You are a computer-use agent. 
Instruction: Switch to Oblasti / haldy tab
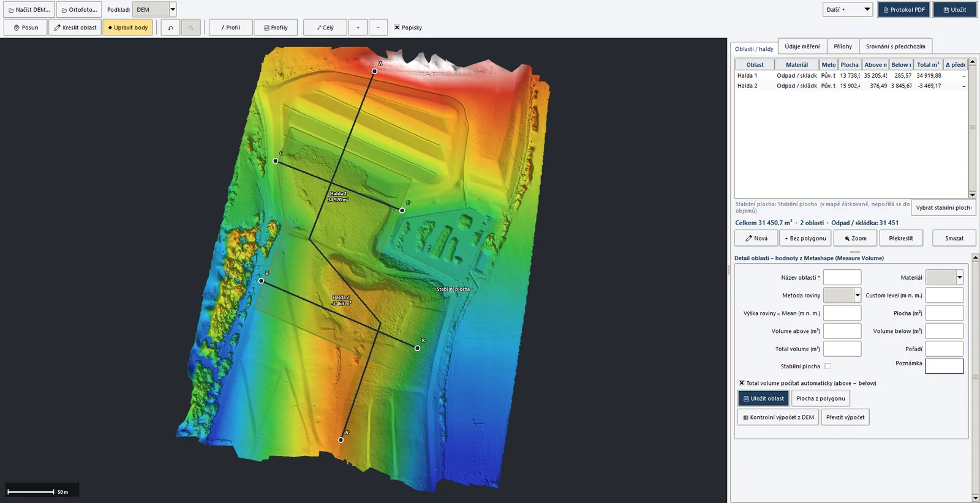[754, 49]
